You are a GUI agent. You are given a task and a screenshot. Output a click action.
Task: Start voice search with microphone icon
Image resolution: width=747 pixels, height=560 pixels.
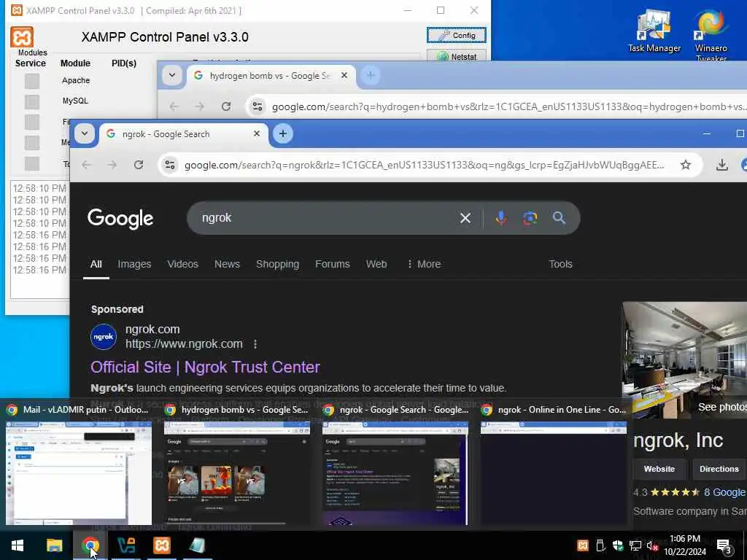pyautogui.click(x=500, y=218)
